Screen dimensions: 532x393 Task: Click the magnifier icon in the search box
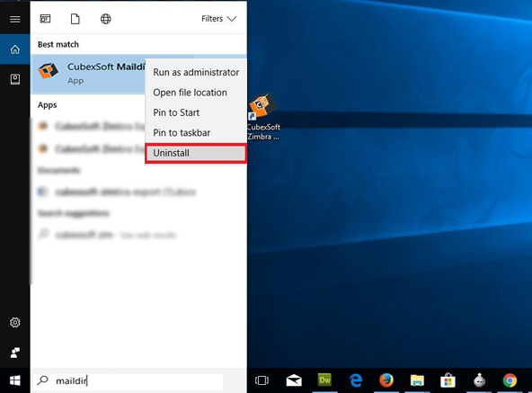pyautogui.click(x=43, y=380)
